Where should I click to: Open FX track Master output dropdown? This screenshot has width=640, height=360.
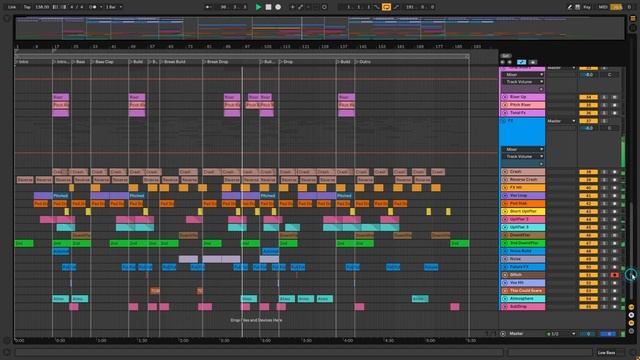pyautogui.click(x=562, y=121)
